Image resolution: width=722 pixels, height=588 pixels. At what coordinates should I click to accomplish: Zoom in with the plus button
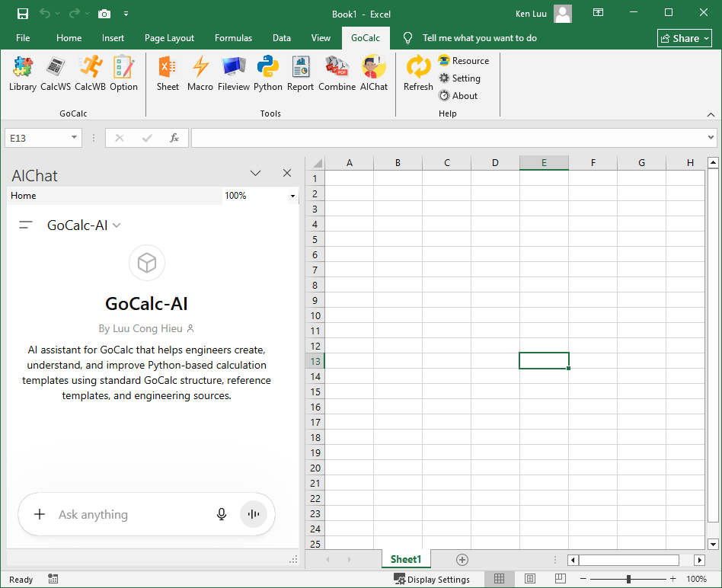pos(672,578)
